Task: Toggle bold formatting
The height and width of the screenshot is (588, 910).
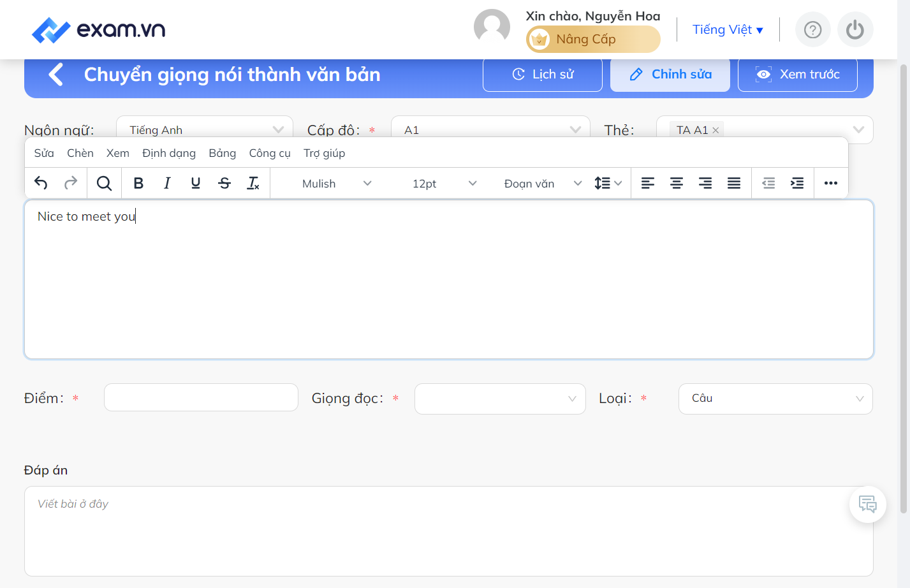Action: point(138,183)
